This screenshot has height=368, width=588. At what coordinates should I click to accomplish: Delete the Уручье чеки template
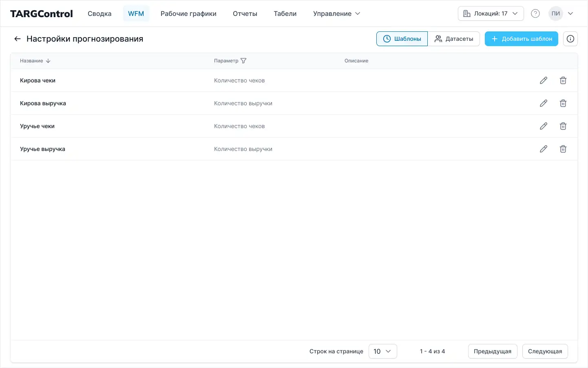(563, 126)
